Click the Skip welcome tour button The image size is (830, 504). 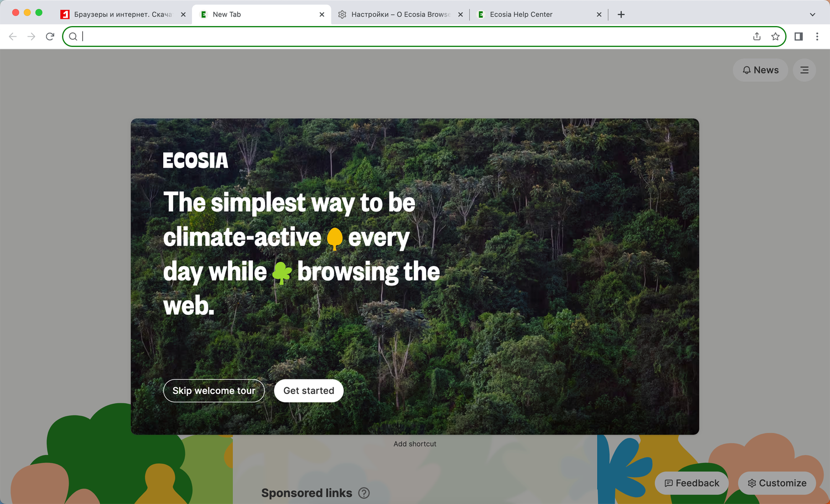click(x=214, y=391)
